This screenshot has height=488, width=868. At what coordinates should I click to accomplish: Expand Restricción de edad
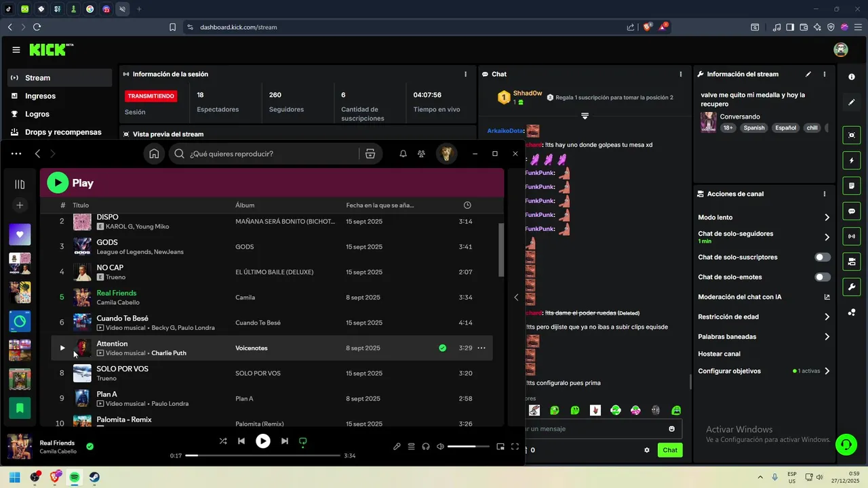click(827, 317)
